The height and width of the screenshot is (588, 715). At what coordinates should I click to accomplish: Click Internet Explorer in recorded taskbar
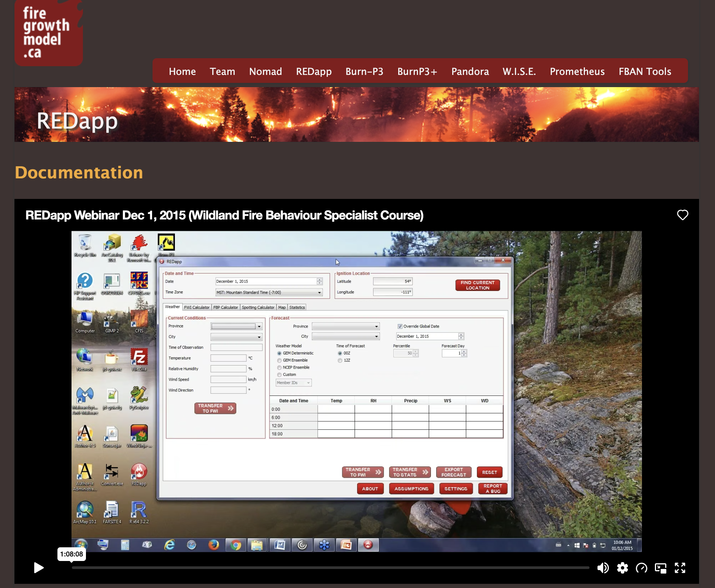pos(169,545)
